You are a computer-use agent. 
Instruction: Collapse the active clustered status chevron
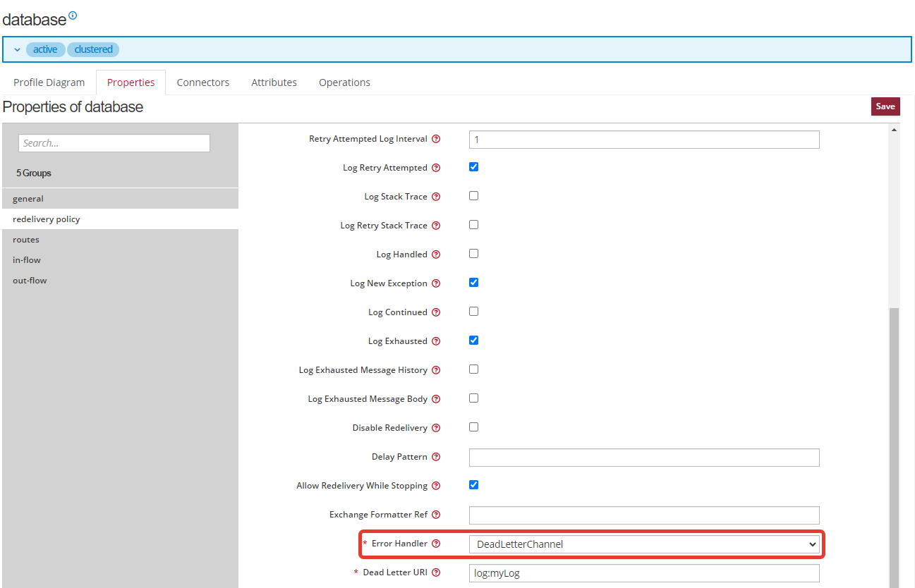tap(18, 50)
